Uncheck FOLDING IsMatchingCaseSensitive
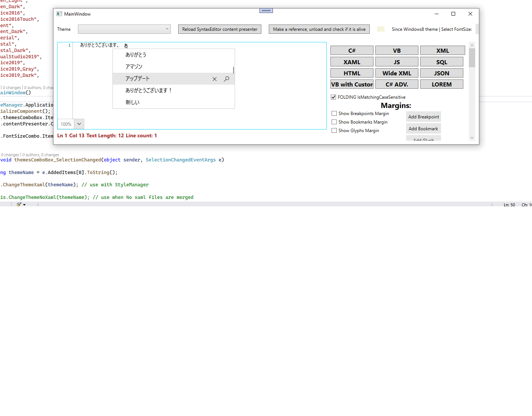 pos(333,97)
